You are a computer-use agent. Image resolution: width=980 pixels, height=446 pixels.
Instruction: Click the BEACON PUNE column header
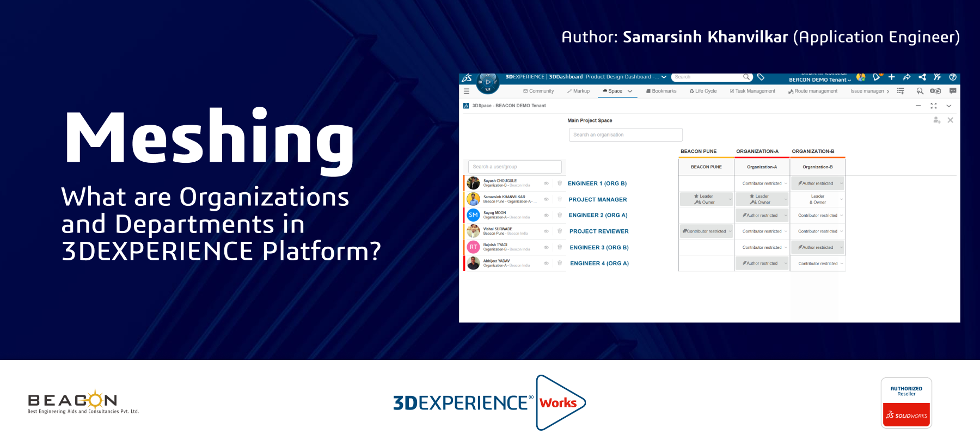pyautogui.click(x=706, y=167)
